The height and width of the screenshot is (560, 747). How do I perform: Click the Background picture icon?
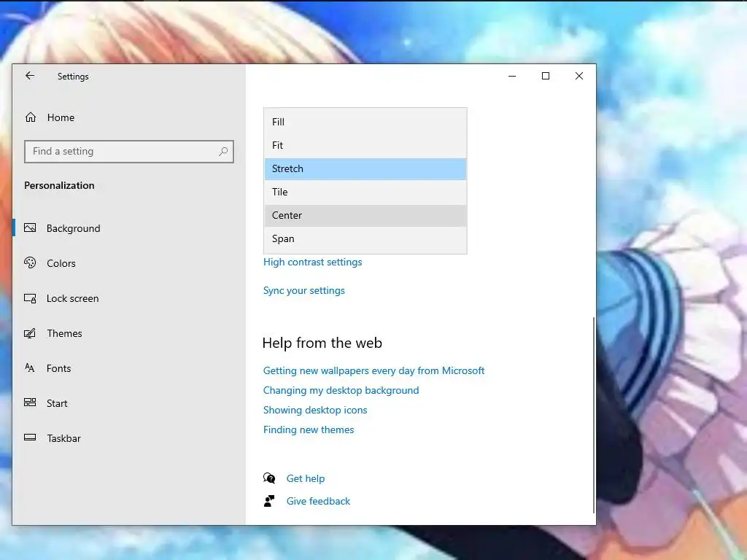click(x=30, y=227)
